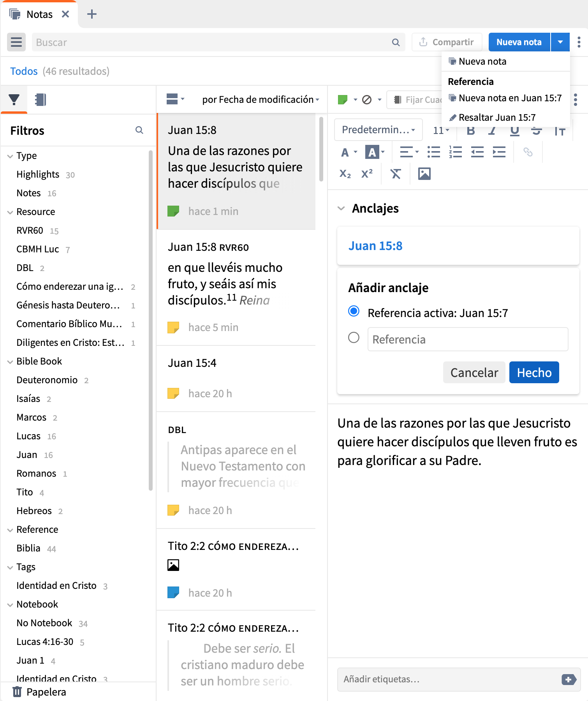The height and width of the screenshot is (701, 588).
Task: Open the DBL Antipas highlight entry
Action: tap(236, 470)
